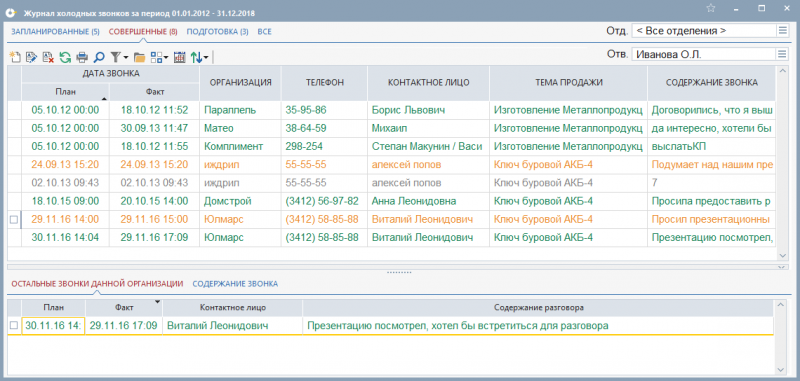Screen dimensions: 800x381
Task: Switch to Запланированные (5) tab
Action: click(x=56, y=32)
